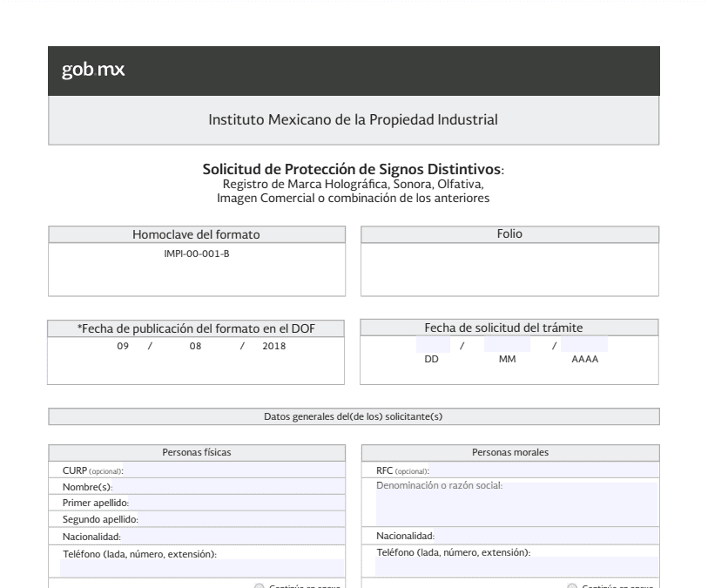Click the DD day field of Fecha de solicitud
This screenshot has height=588, width=708.
coord(433,345)
